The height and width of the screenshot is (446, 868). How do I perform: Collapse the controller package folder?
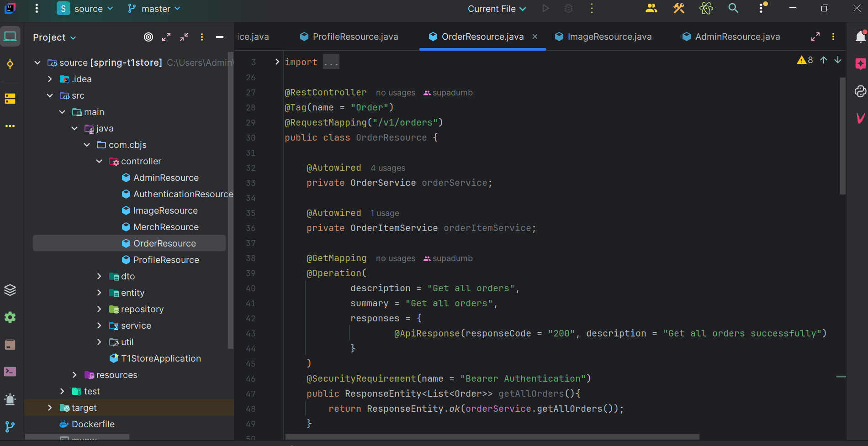point(99,161)
